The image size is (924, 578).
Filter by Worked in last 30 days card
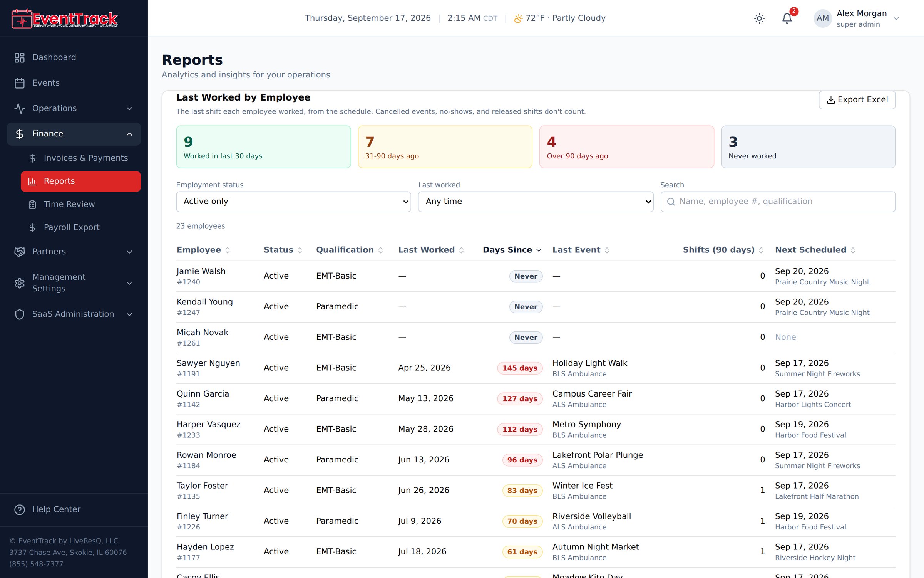(x=263, y=147)
